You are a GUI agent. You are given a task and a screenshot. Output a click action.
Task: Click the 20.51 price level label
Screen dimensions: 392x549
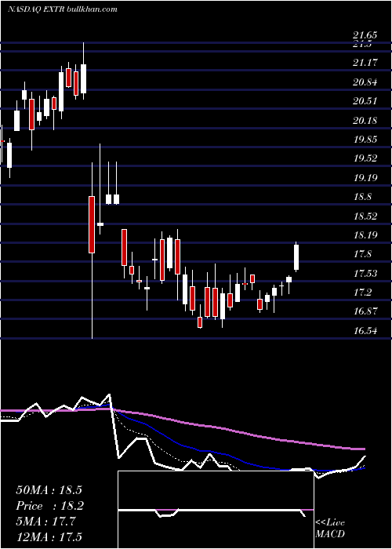pyautogui.click(x=365, y=101)
